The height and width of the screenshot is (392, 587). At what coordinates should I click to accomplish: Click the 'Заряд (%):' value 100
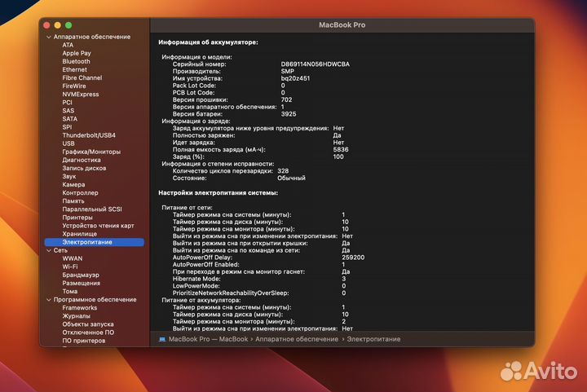click(x=338, y=156)
